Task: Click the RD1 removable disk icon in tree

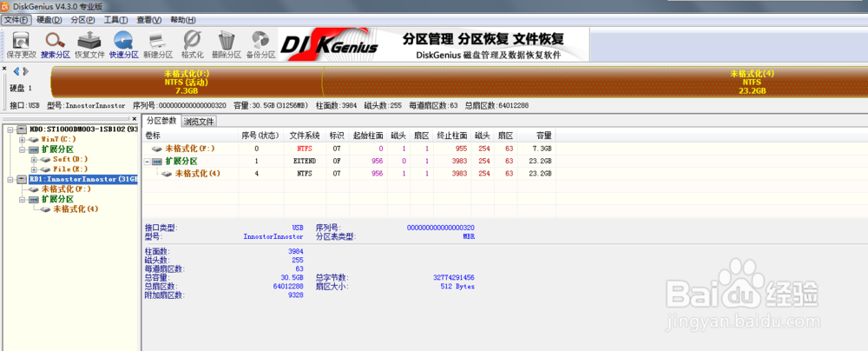Action: pyautogui.click(x=22, y=179)
